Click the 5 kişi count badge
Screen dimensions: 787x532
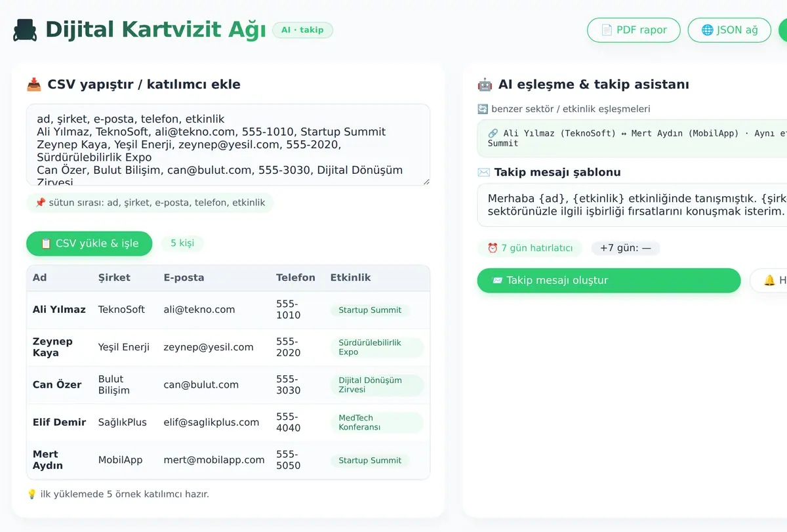tap(182, 243)
